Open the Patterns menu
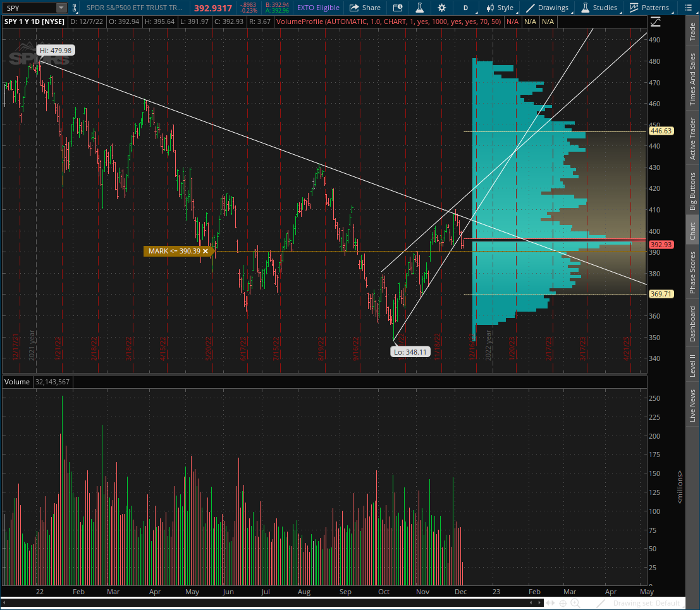Viewport: 700px width, 610px height. 650,8
